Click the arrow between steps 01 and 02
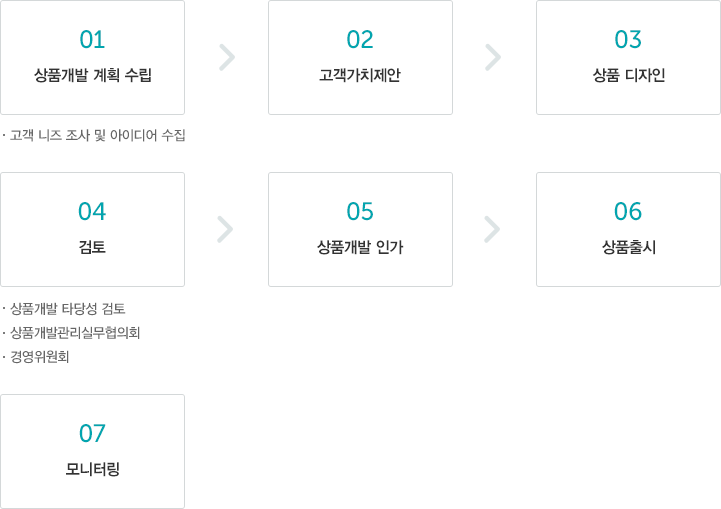This screenshot has width=721, height=509. [227, 57]
